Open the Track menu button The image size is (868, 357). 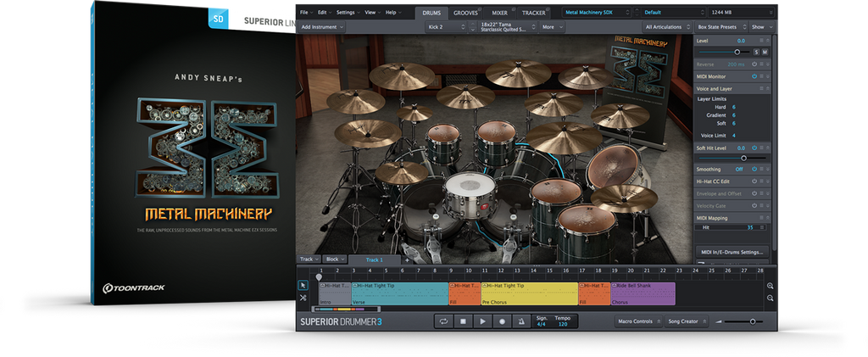pos(309,259)
